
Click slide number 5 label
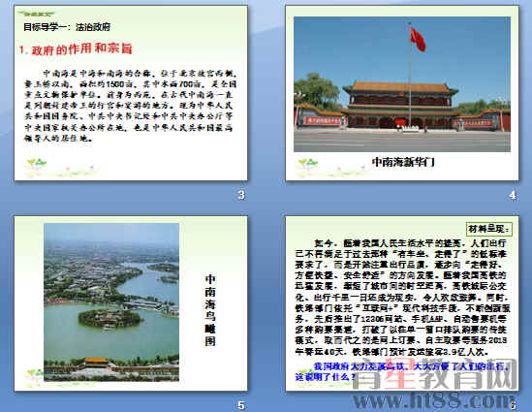[241, 405]
